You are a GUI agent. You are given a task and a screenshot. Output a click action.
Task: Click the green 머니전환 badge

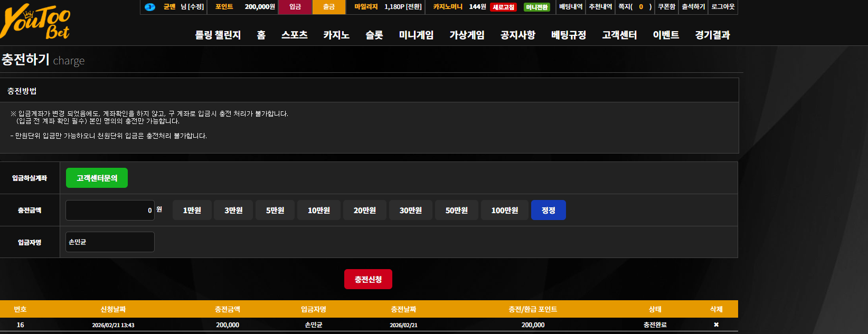537,7
